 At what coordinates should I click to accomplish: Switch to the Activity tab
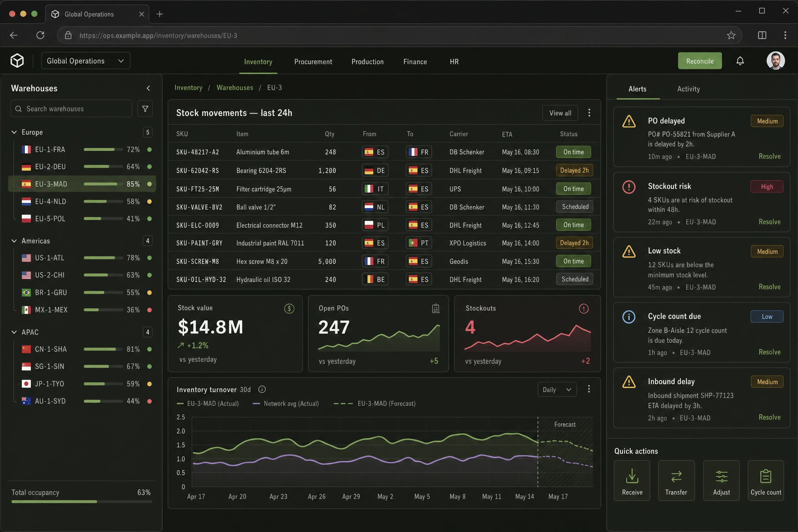tap(688, 89)
